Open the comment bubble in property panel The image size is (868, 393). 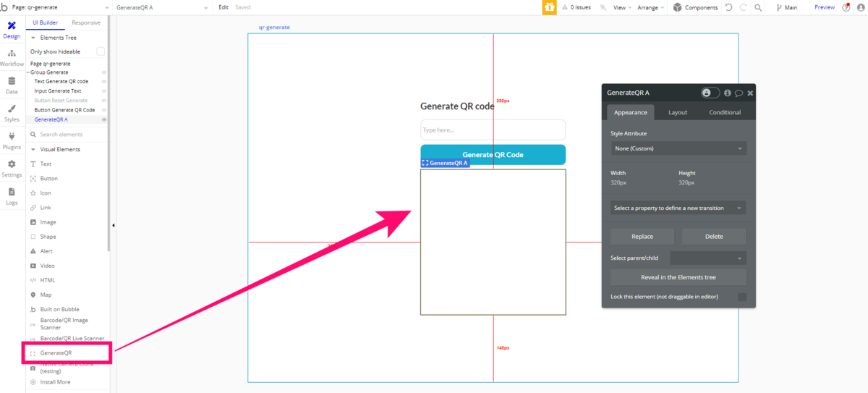(x=739, y=93)
